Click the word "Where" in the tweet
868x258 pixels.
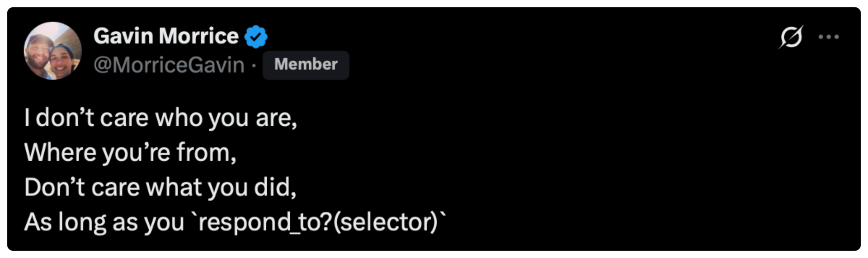click(60, 152)
